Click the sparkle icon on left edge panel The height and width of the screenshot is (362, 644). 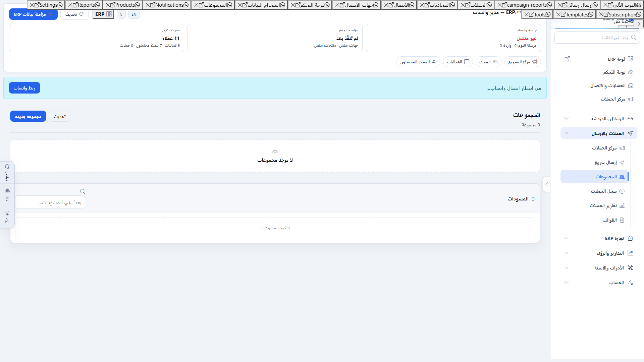coord(7,213)
